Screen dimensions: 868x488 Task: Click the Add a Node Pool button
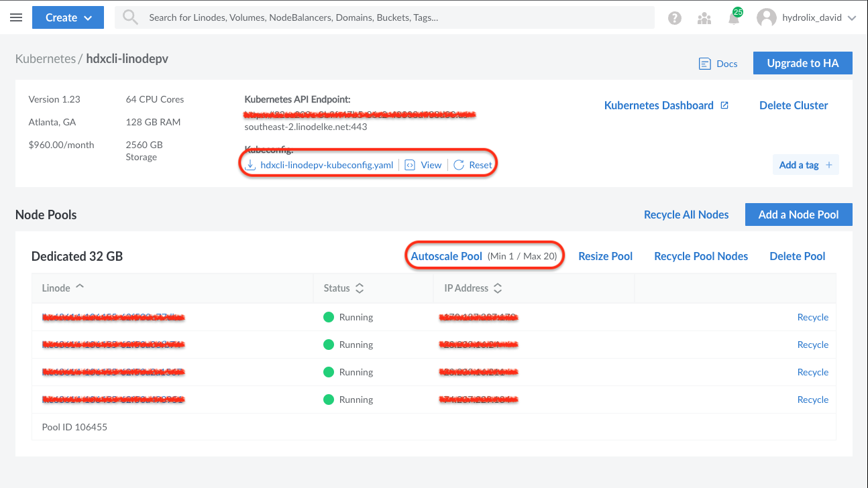(798, 215)
